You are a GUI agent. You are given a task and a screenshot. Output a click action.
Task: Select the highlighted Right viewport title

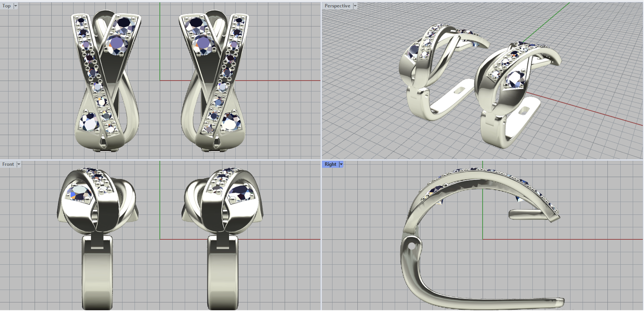(330, 164)
